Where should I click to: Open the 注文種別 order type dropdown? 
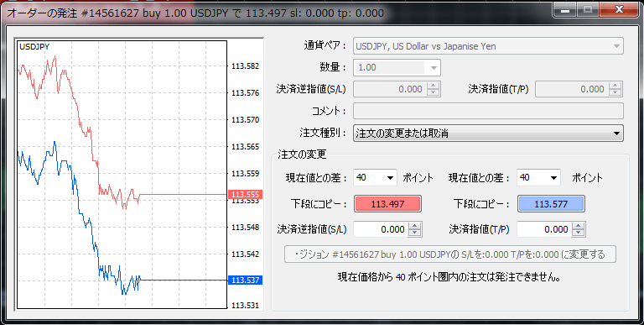488,134
